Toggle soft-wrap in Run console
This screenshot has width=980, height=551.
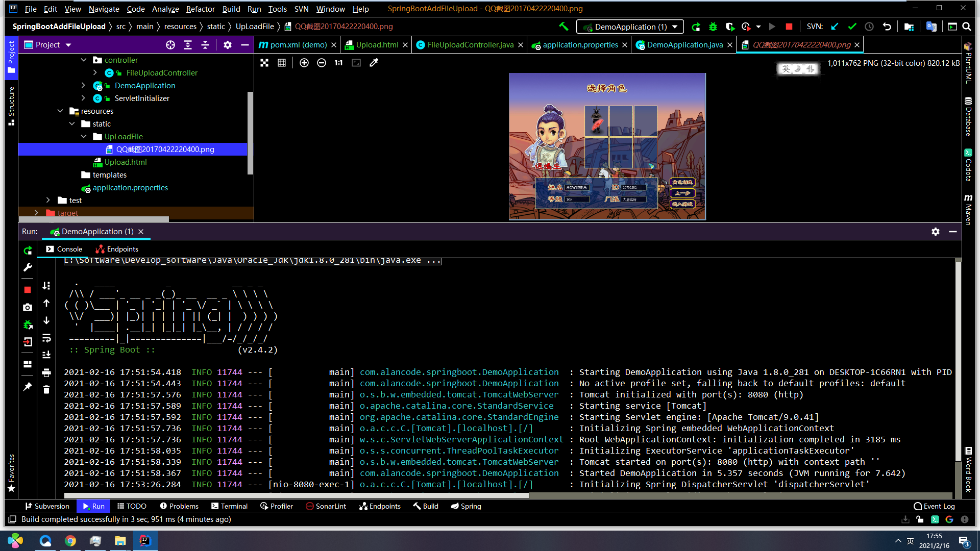46,338
